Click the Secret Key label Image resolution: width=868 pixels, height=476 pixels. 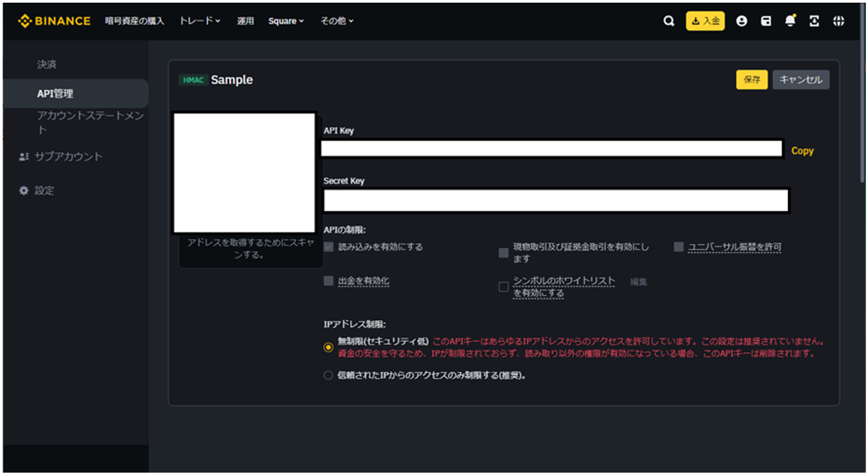coord(344,181)
